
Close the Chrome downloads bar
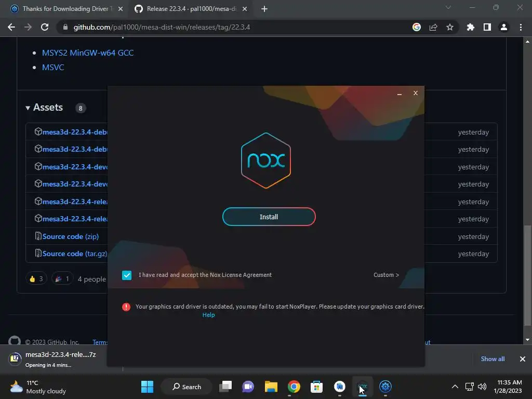point(522,358)
